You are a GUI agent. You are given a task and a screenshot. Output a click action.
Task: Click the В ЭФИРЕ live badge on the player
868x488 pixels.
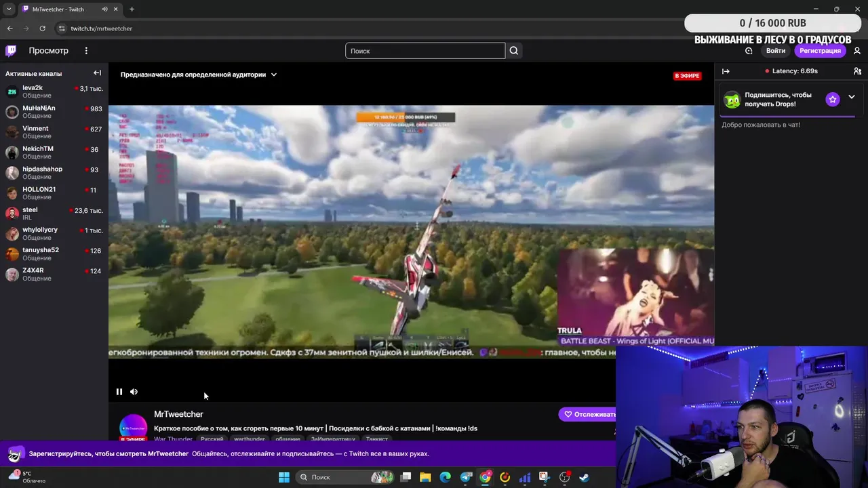pos(687,76)
